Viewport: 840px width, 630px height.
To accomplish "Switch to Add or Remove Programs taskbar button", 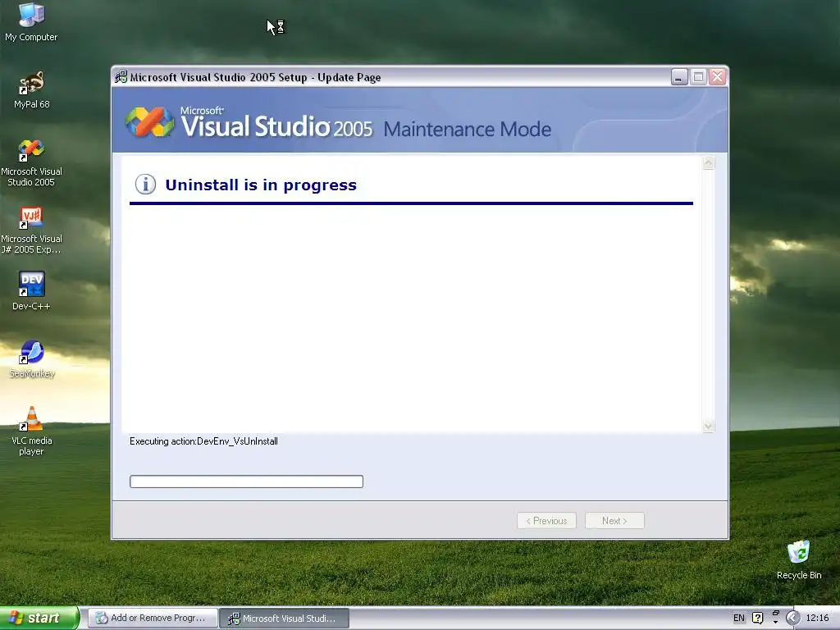I will pos(153,618).
